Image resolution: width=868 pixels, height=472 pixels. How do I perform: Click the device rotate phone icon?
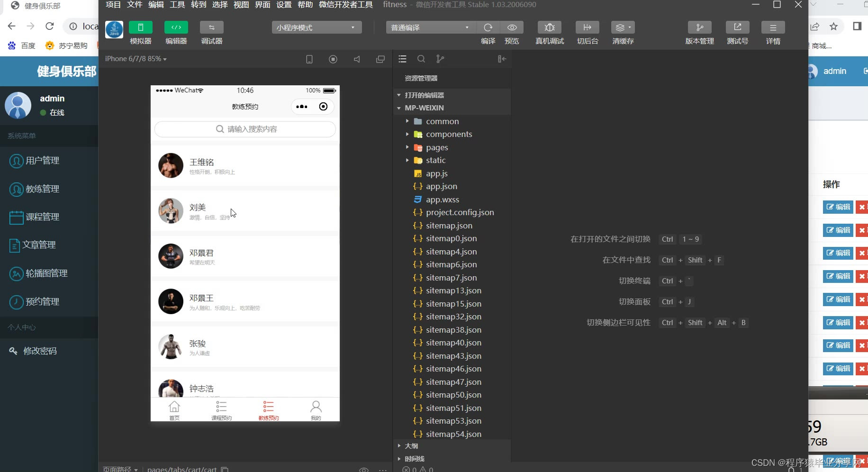309,59
